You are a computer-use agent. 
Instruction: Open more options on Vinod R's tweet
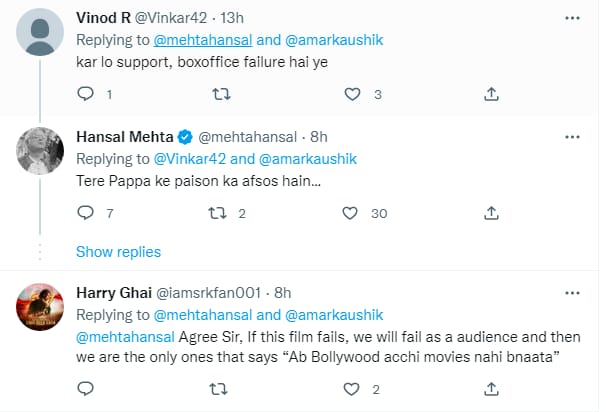tap(571, 18)
